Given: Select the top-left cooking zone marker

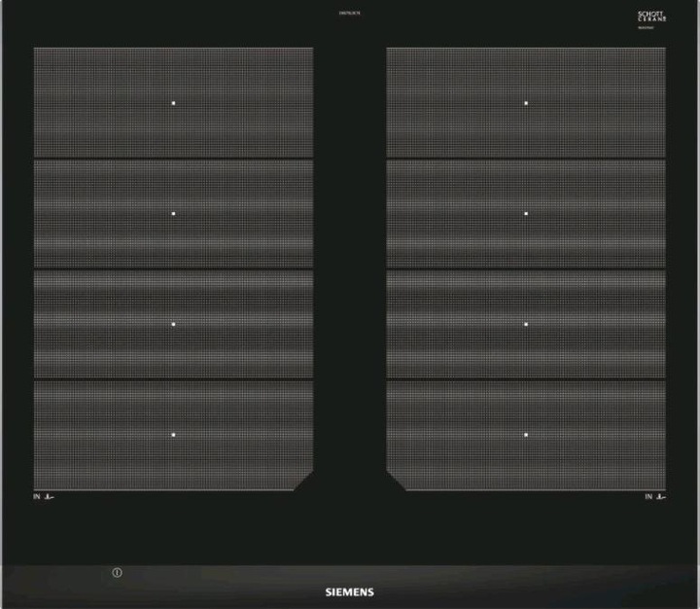Looking at the screenshot, I should coord(173,103).
